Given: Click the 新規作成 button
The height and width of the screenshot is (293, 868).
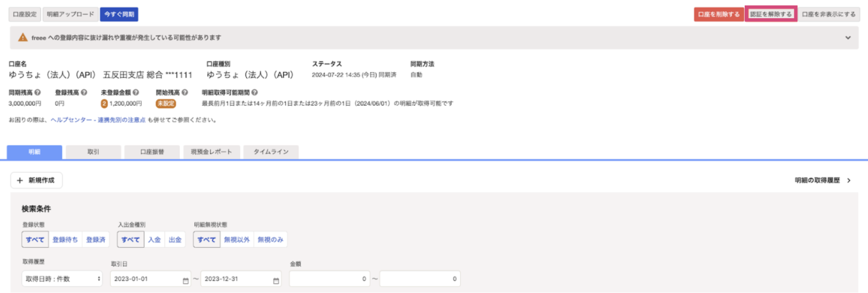Looking at the screenshot, I should [x=36, y=180].
